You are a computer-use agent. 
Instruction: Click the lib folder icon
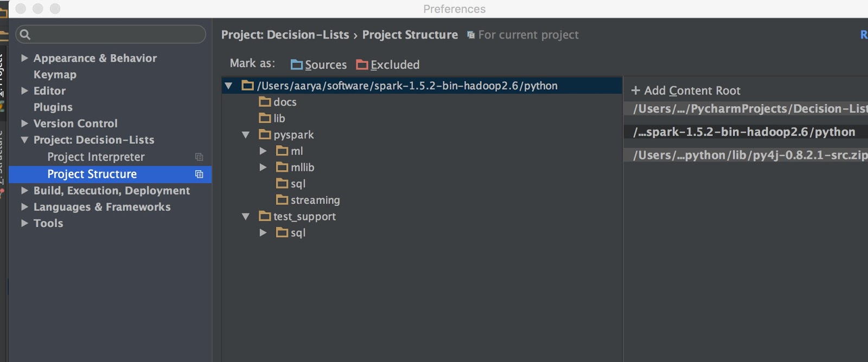[265, 118]
